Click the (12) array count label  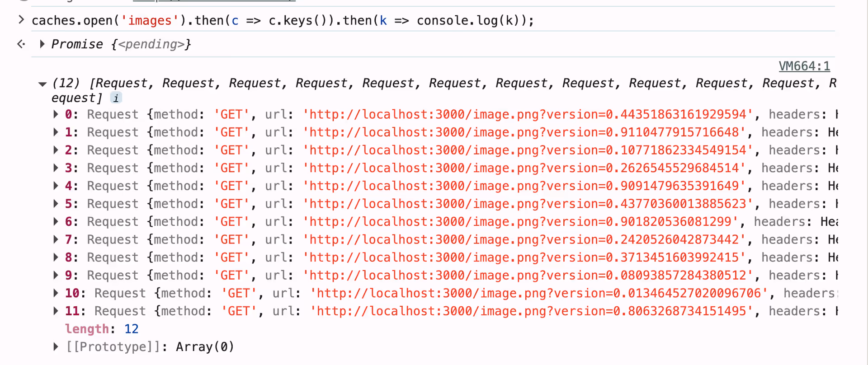tap(66, 83)
